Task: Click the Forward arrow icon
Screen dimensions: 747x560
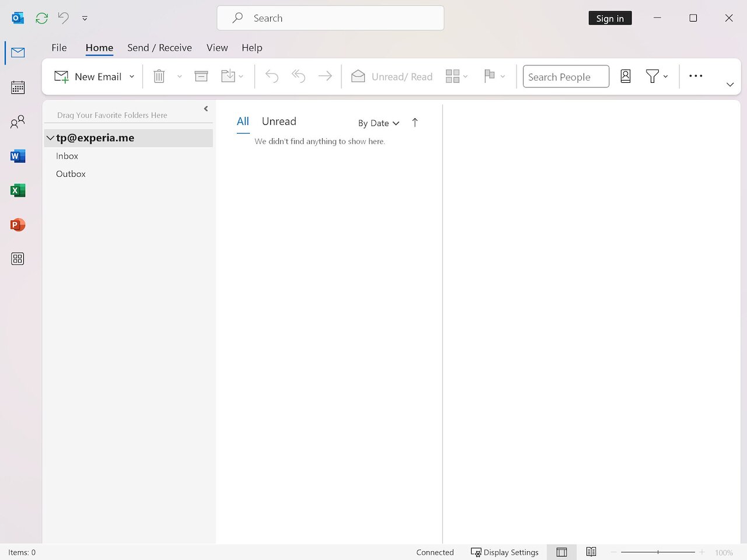Action: click(325, 76)
